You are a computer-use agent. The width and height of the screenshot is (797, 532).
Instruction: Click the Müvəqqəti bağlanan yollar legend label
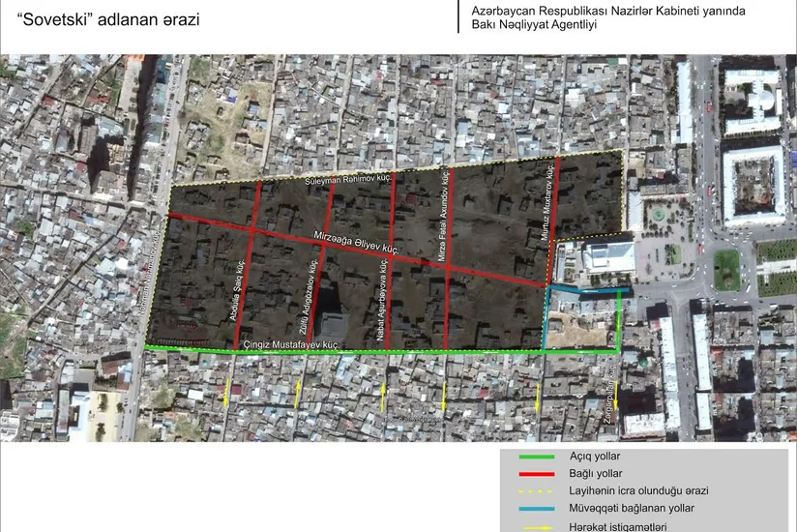(632, 508)
